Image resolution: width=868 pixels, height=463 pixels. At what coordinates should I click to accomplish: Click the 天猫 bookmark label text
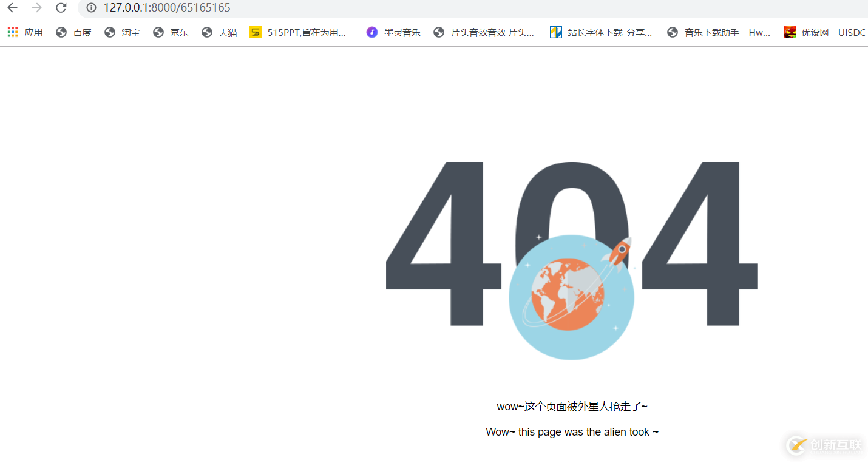(228, 32)
